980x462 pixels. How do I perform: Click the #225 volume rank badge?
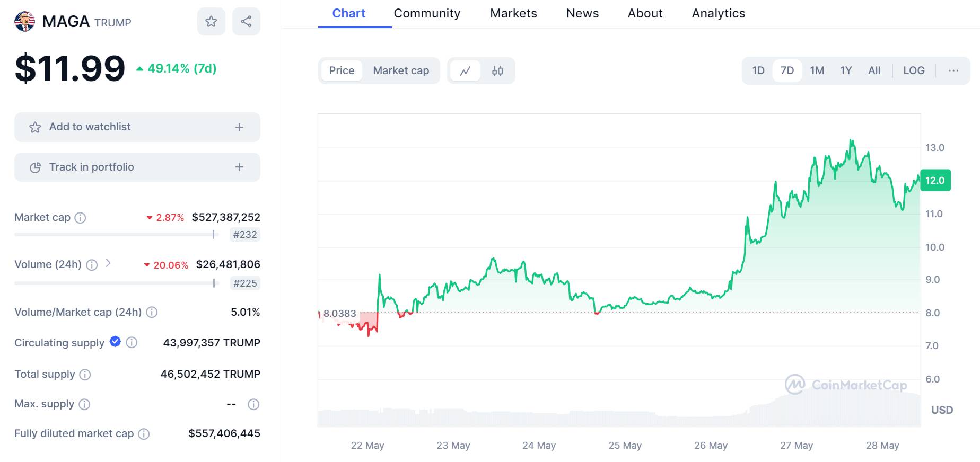pos(245,283)
